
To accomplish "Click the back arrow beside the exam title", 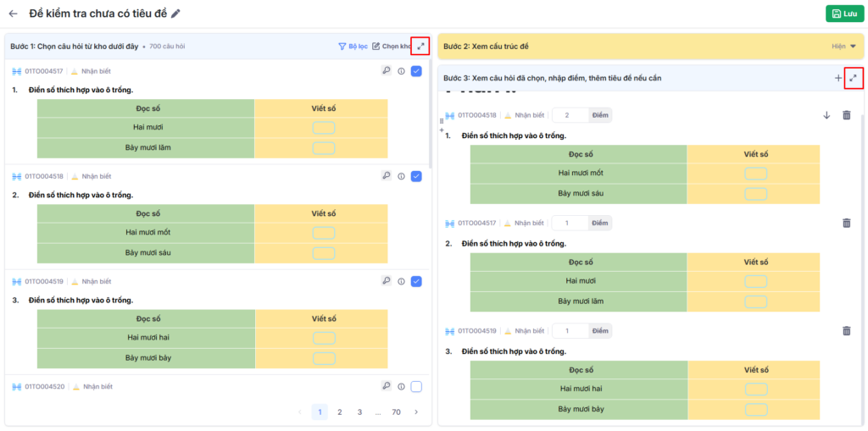I will pos(13,14).
